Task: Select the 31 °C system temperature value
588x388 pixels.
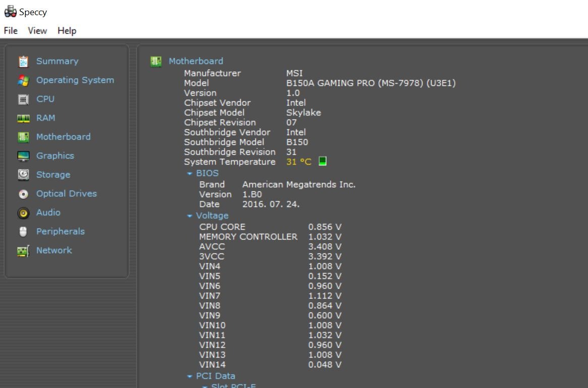Action: [298, 162]
